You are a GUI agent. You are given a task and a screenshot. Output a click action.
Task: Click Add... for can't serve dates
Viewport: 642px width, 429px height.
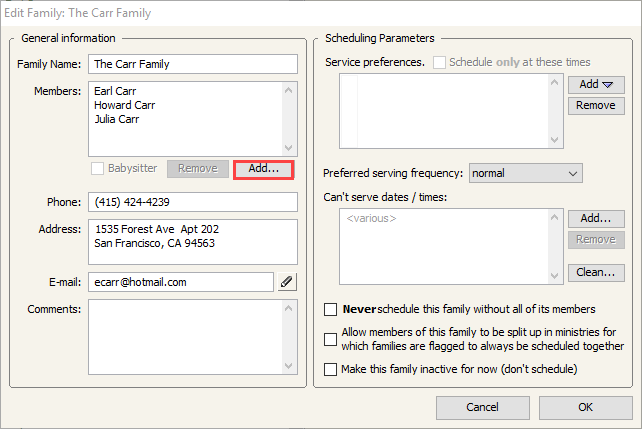pyautogui.click(x=596, y=219)
